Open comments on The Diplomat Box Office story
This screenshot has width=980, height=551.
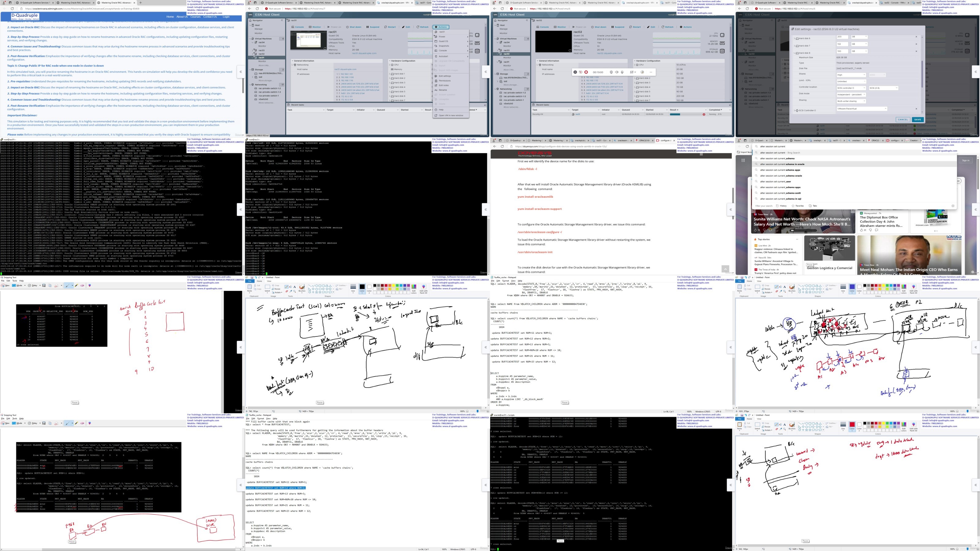(876, 230)
